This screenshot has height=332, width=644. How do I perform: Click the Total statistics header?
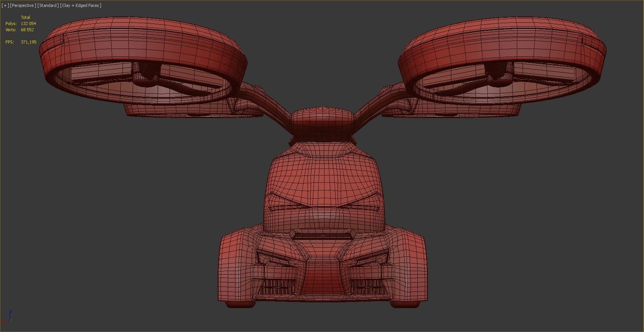tap(25, 17)
